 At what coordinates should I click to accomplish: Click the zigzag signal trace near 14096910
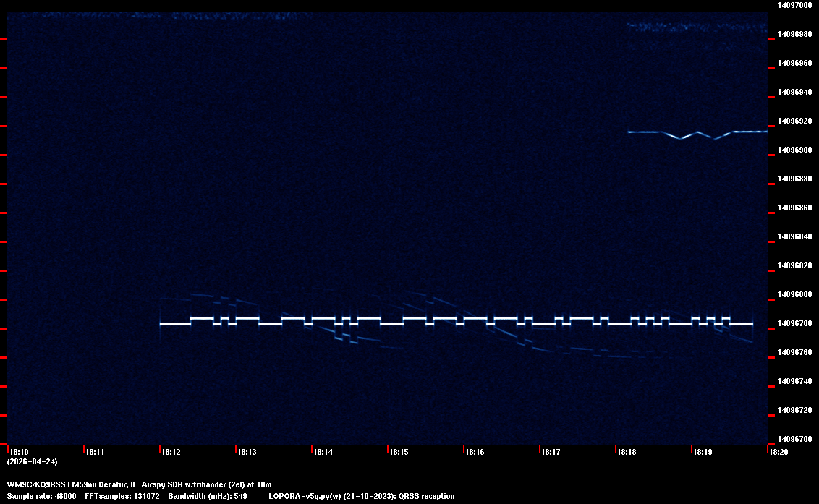(697, 133)
